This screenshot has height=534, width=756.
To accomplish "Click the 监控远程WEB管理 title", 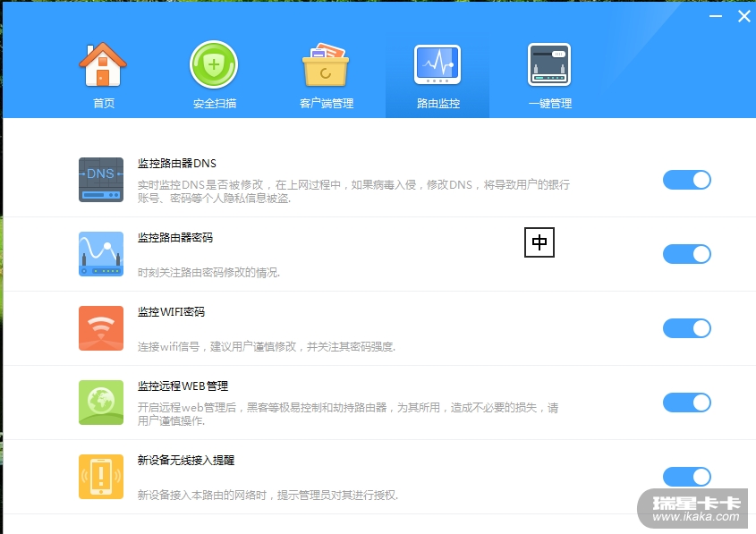I will 183,386.
